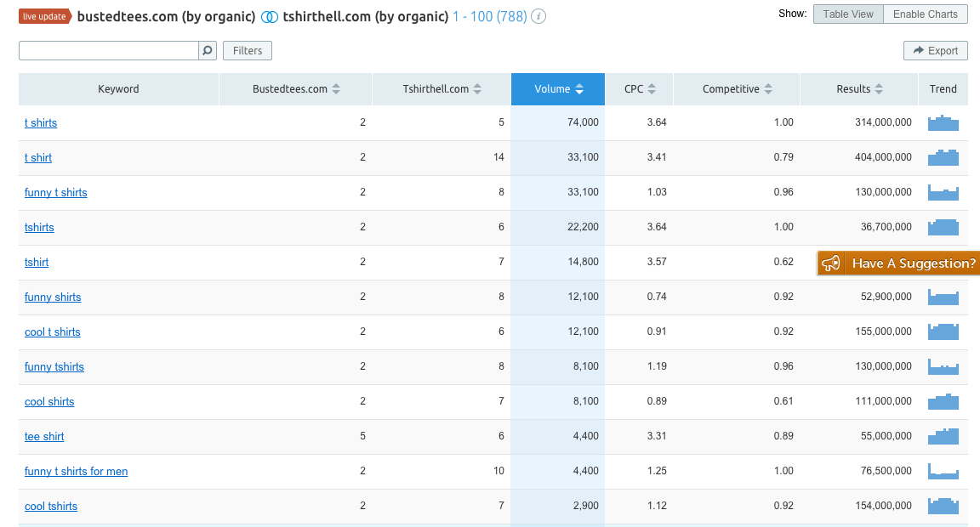The image size is (980, 527).
Task: View the trend chart for cool shirts row
Action: [x=943, y=401]
